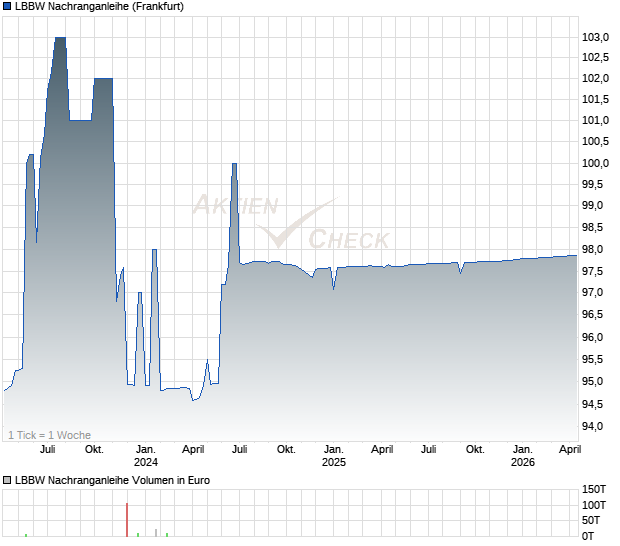
Task: Click the 98,5 price axis label
Action: [x=593, y=227]
